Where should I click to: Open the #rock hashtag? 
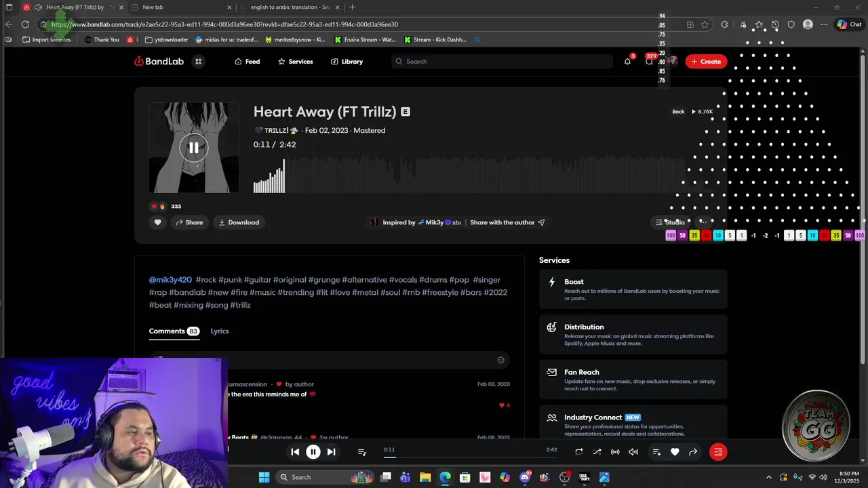coord(206,279)
